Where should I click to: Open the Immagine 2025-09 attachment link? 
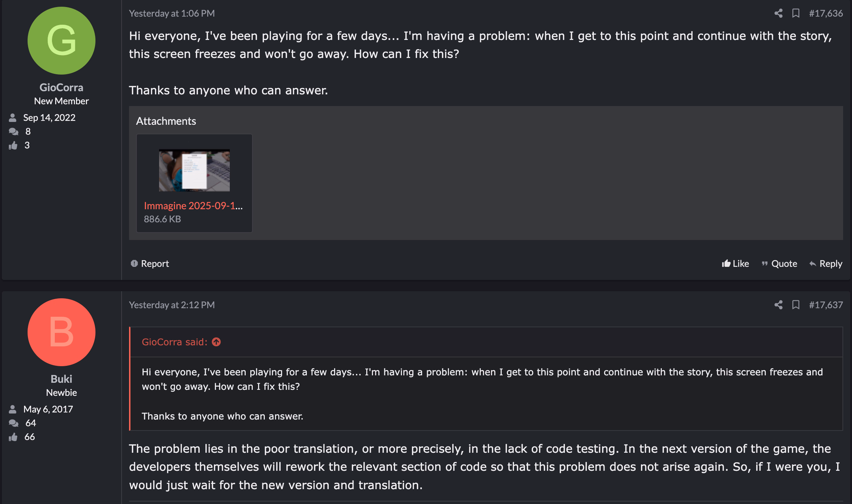point(193,206)
